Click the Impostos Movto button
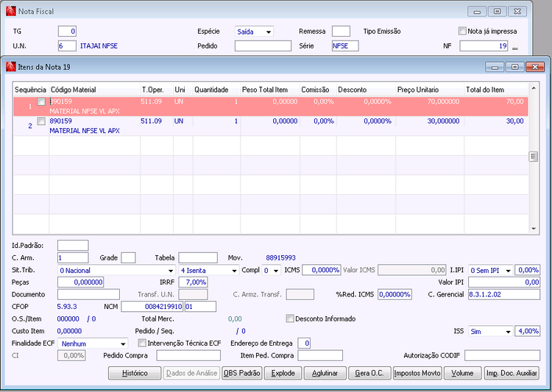 click(417, 373)
